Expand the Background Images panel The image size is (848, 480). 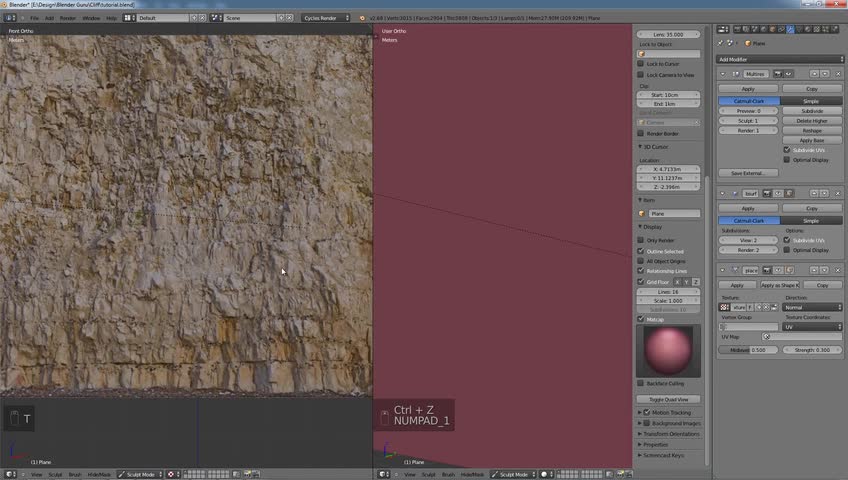(640, 423)
